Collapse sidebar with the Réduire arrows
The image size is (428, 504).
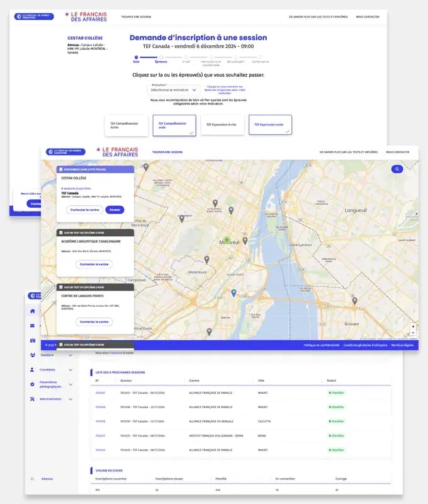coord(33,479)
